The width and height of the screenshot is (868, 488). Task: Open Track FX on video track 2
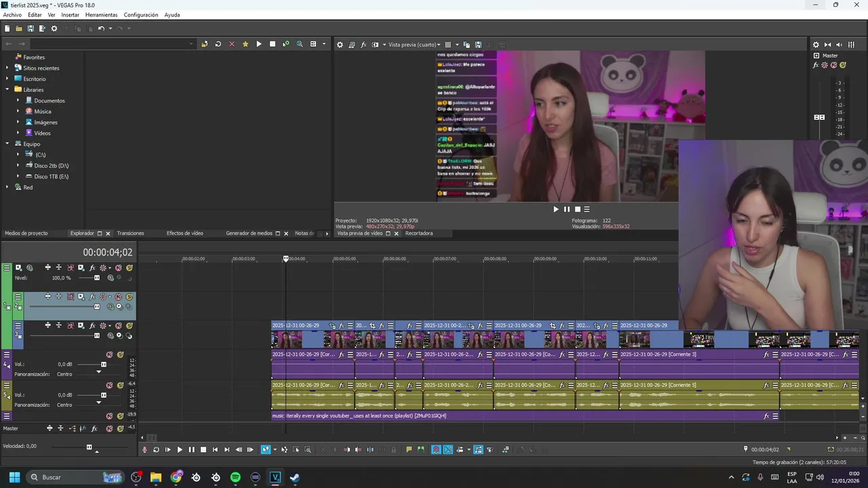coord(92,297)
